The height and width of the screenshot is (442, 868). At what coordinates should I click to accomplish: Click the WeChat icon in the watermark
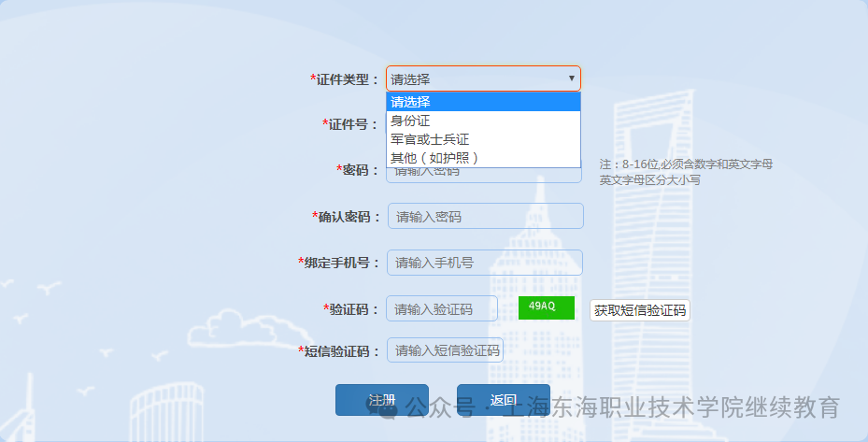388,408
